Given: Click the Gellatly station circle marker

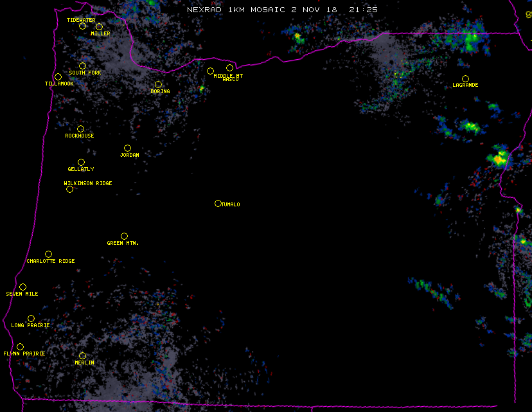Looking at the screenshot, I should click(x=81, y=162).
